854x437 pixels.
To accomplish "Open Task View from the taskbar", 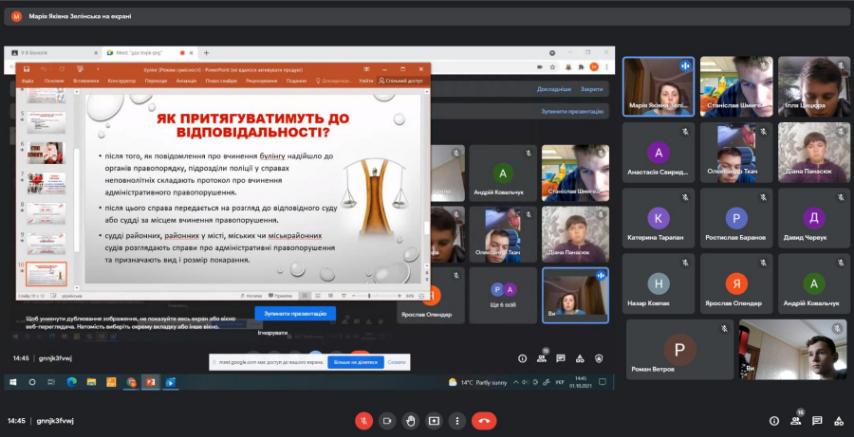I will [x=51, y=382].
